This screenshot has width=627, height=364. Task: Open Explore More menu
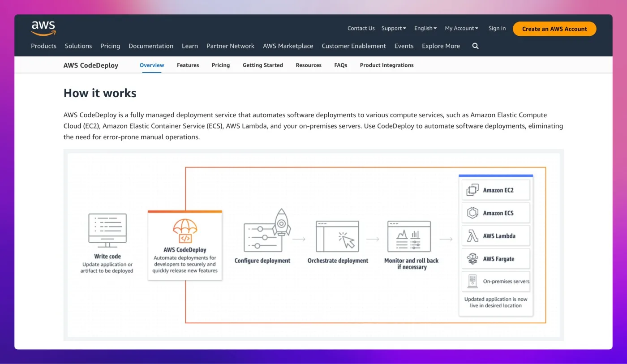(x=441, y=46)
